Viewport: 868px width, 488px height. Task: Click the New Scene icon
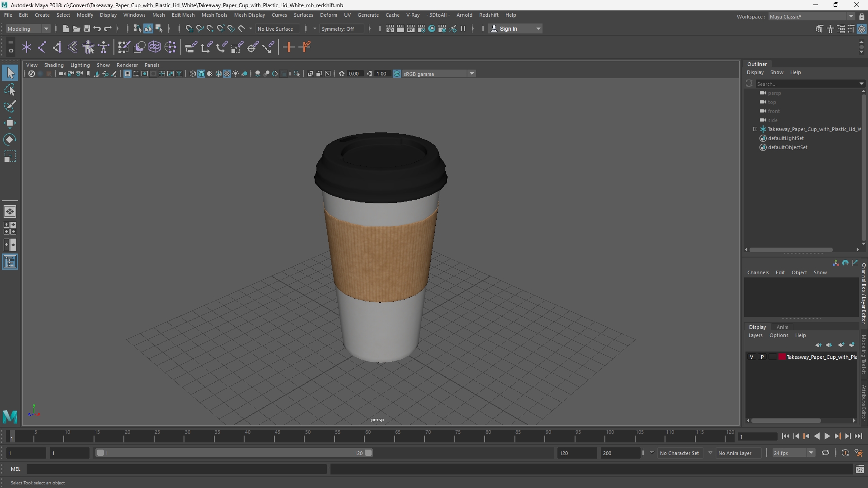coord(66,28)
